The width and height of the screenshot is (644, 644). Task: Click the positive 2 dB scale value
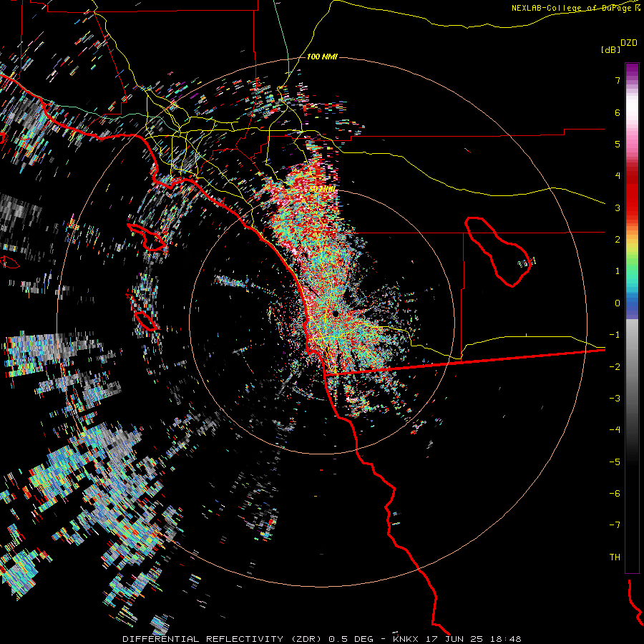coord(618,240)
